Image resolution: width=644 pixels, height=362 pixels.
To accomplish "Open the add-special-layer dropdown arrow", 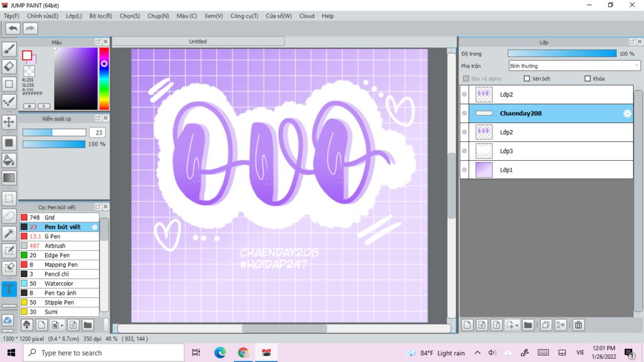I will [x=517, y=325].
